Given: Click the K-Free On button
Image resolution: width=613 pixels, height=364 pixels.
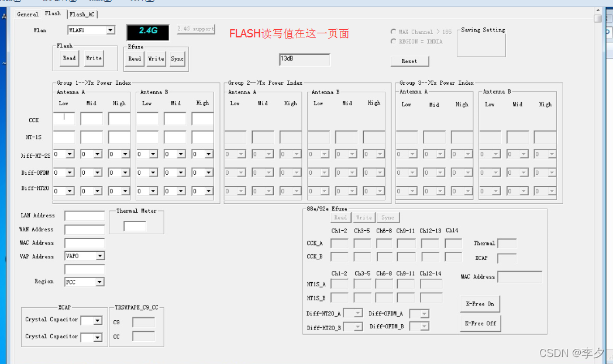Looking at the screenshot, I should point(480,304).
